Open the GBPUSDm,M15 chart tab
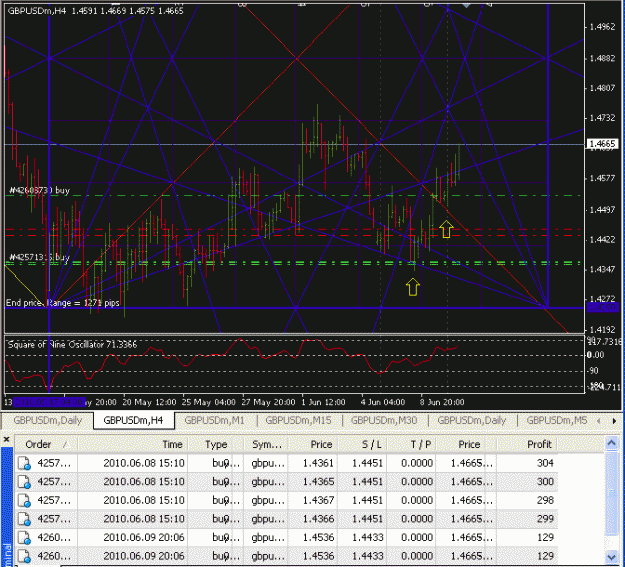625x567 pixels. [298, 420]
